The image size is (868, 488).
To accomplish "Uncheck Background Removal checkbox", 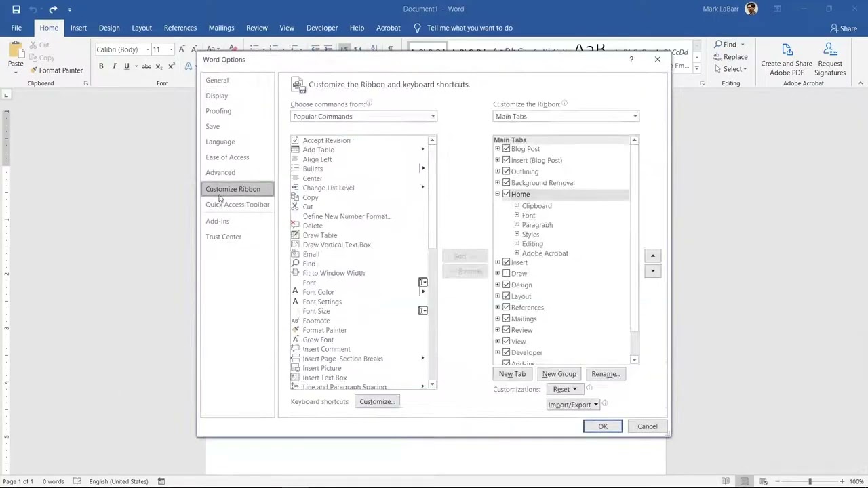I will click(506, 183).
